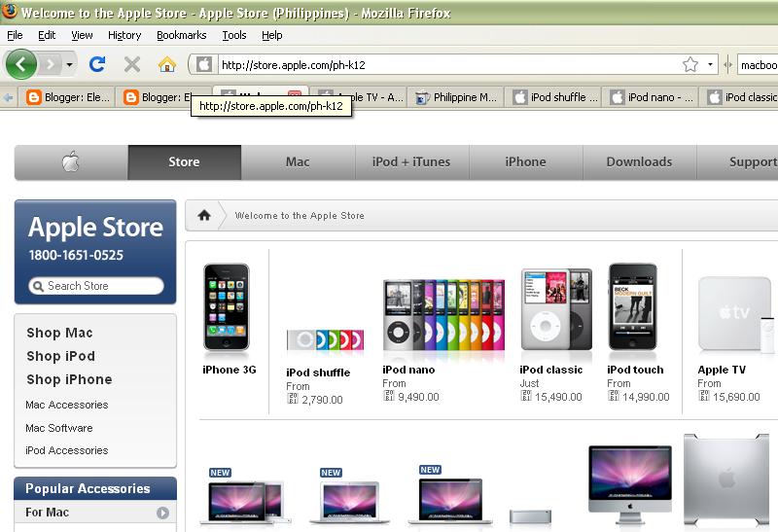Image resolution: width=778 pixels, height=532 pixels.
Task: Open the Mac Software link
Action: (59, 428)
